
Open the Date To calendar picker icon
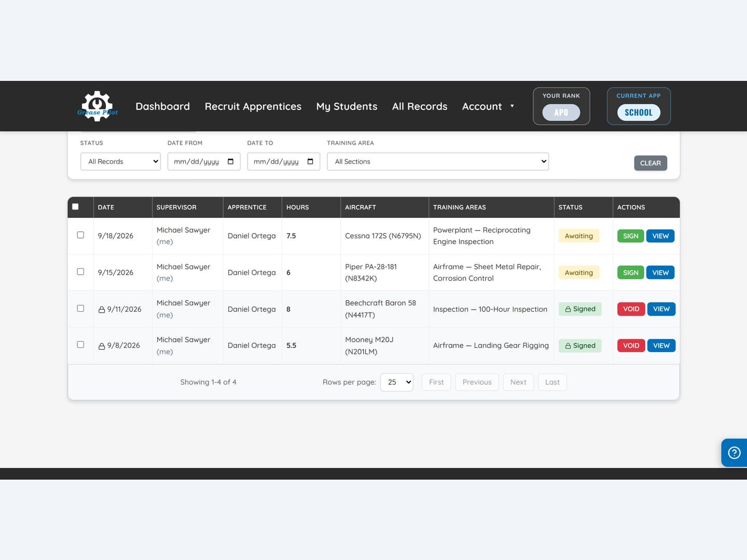point(310,161)
